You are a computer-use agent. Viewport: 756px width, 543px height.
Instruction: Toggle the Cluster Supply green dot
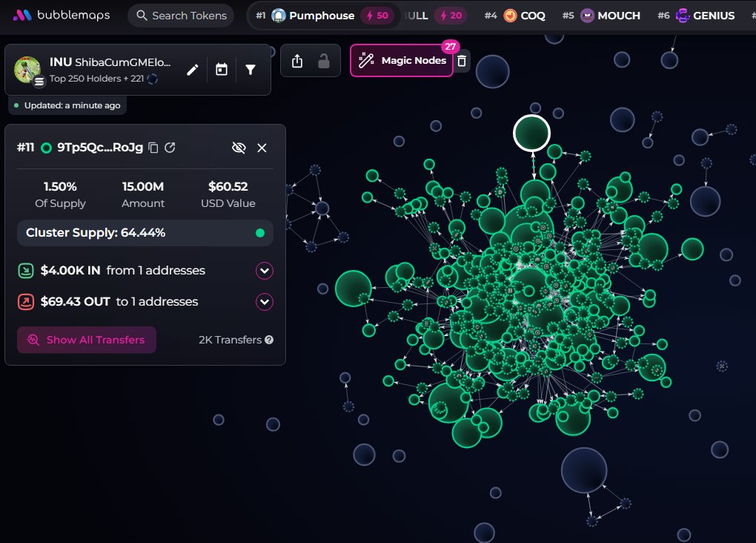click(x=259, y=233)
